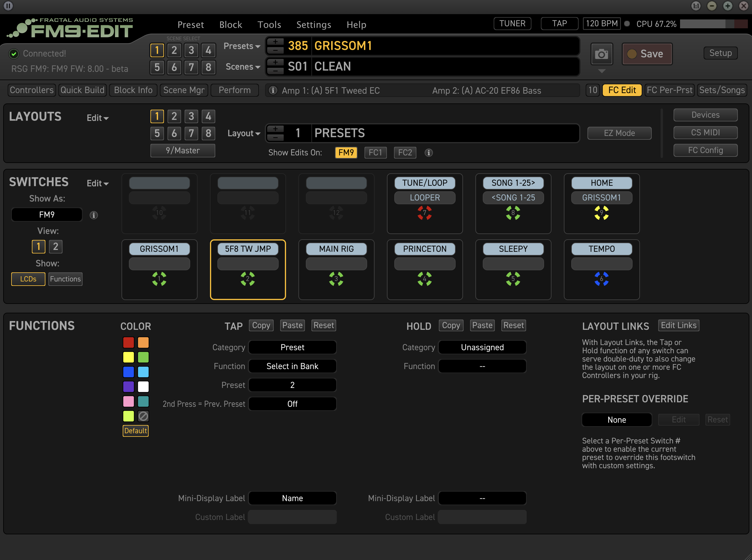Viewport: 752px width, 560px height.
Task: Click the small arrow below camera icon
Action: pos(601,71)
